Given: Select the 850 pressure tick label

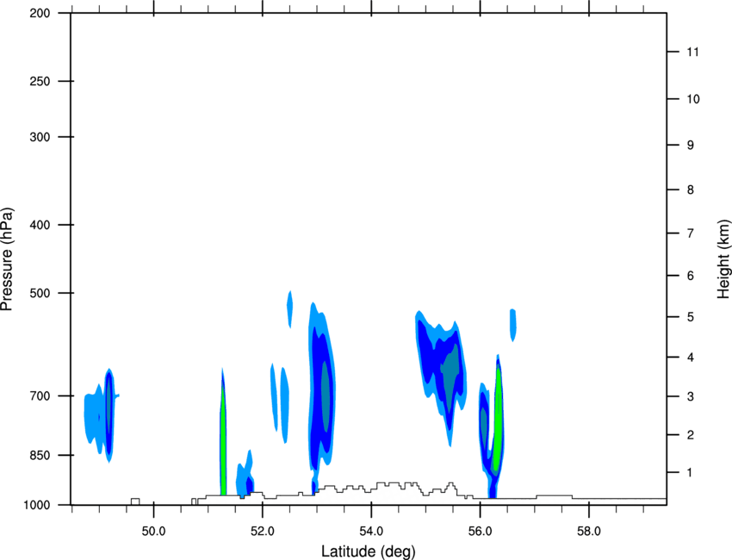Looking at the screenshot, I should click(x=40, y=455).
